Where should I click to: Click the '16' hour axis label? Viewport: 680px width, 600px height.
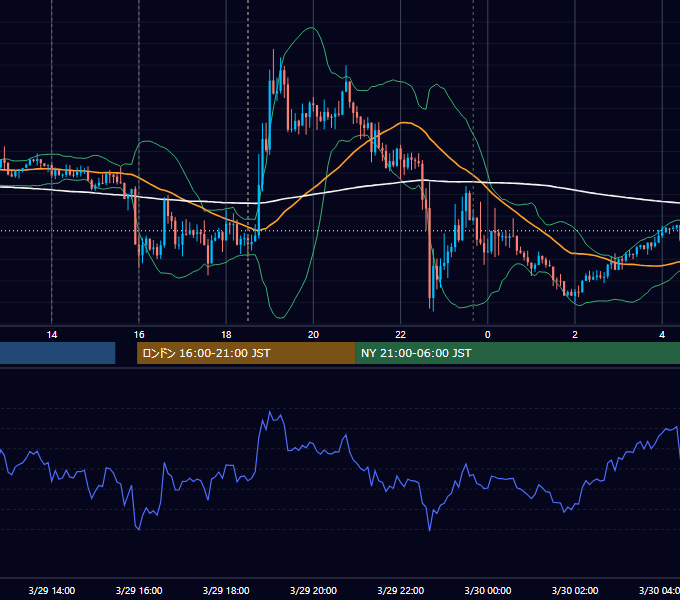click(139, 335)
